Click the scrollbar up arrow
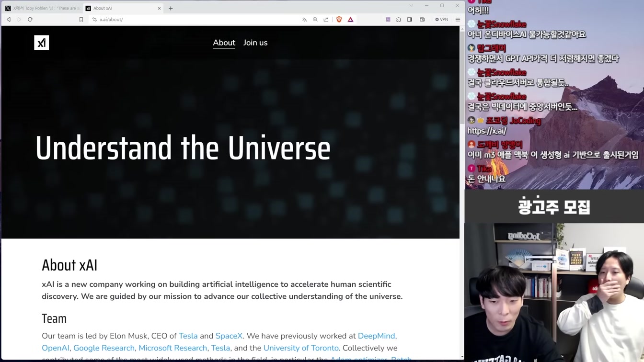 point(462,28)
